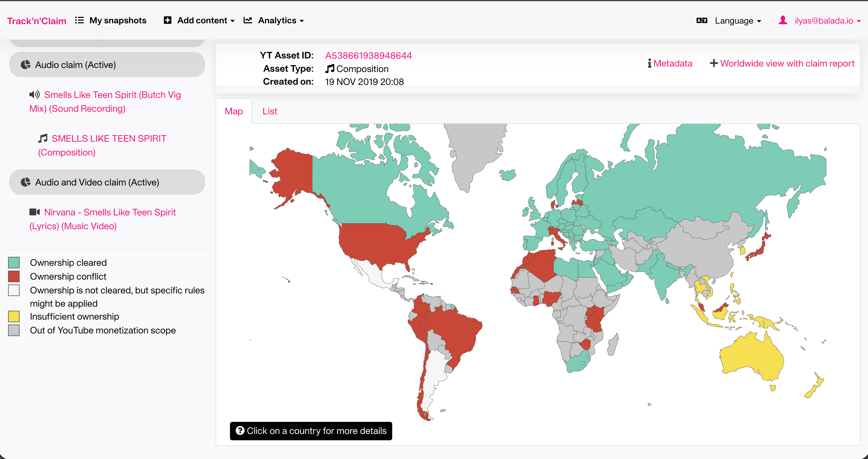The height and width of the screenshot is (459, 868).
Task: Click the Analytics chart icon
Action: coord(248,20)
